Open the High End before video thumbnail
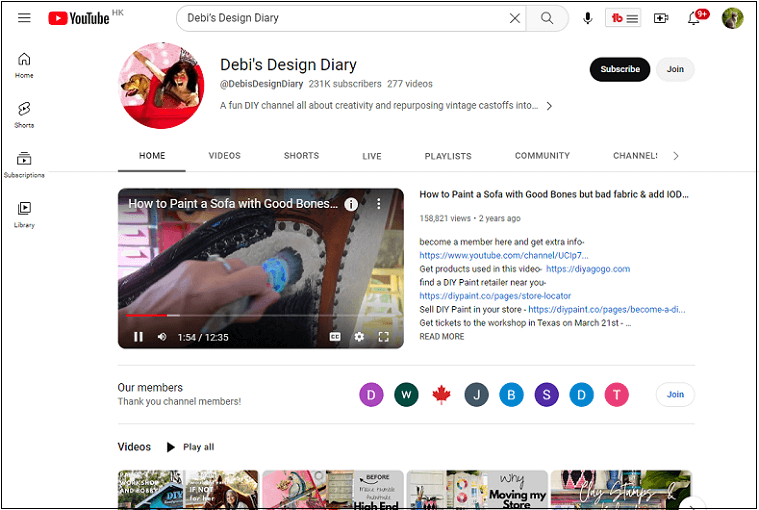Screen dimensions: 759x510 333,489
